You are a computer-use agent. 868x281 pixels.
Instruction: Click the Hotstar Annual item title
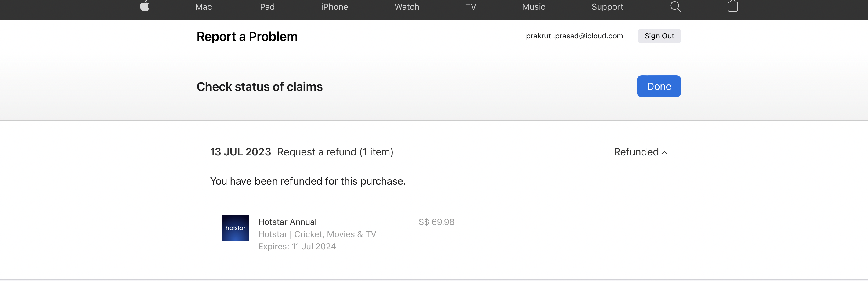tap(287, 222)
